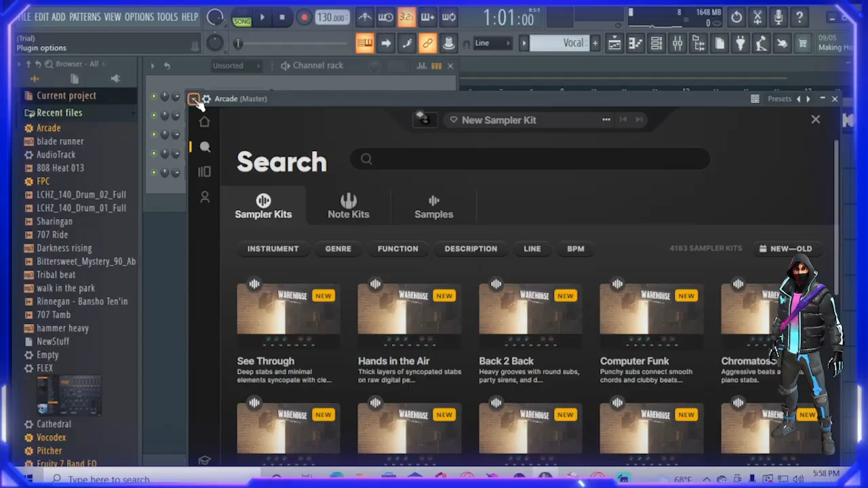Favorite the New Sampler Kit heart icon
The height and width of the screenshot is (488, 868).
(x=454, y=120)
